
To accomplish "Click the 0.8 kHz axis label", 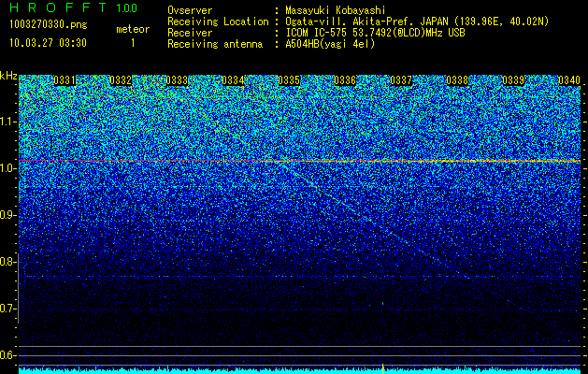I will 7,262.
